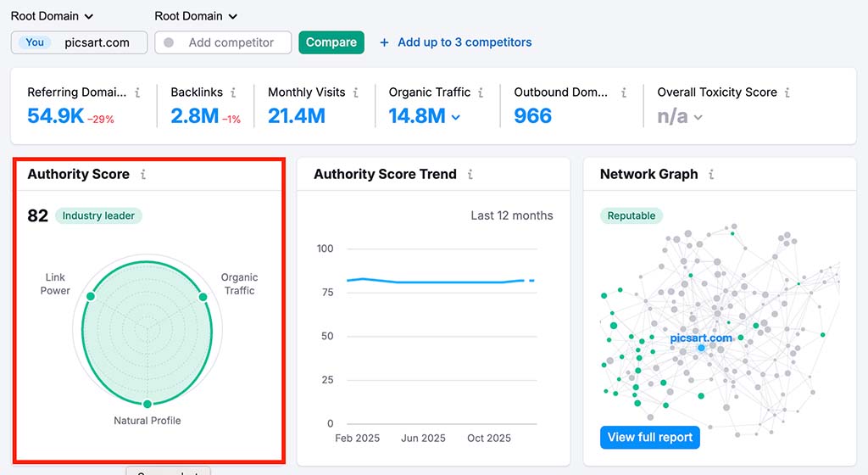Click the Compare button
Viewport: 868px width, 475px height.
click(x=331, y=42)
